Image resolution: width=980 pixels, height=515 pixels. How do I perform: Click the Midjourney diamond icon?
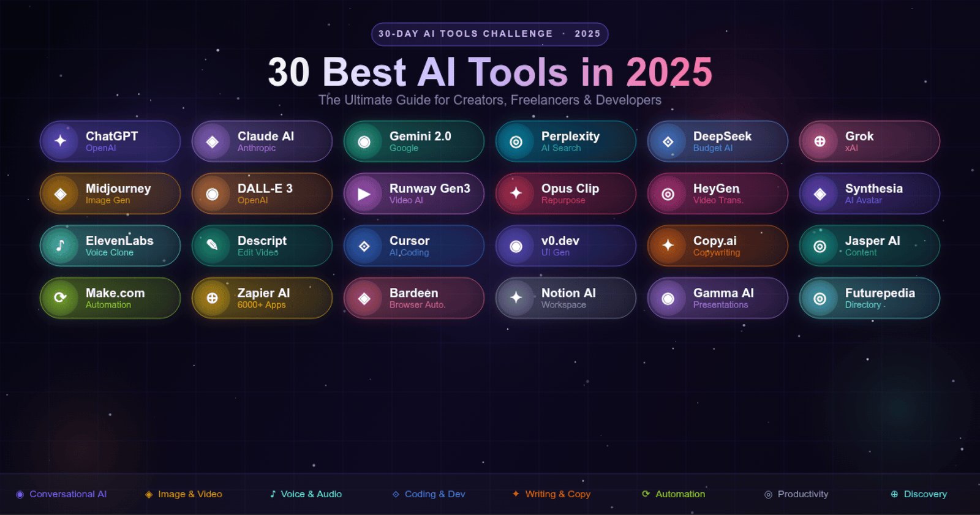click(x=61, y=194)
